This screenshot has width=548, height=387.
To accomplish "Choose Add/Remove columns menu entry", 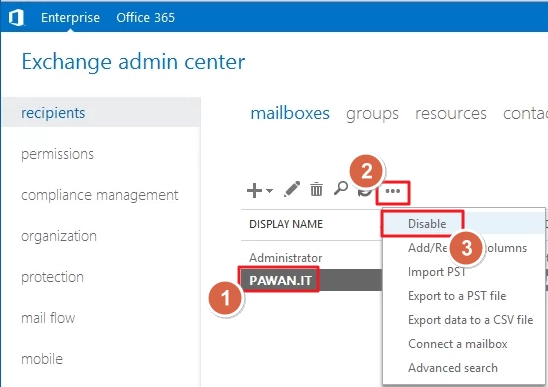I will 464,248.
